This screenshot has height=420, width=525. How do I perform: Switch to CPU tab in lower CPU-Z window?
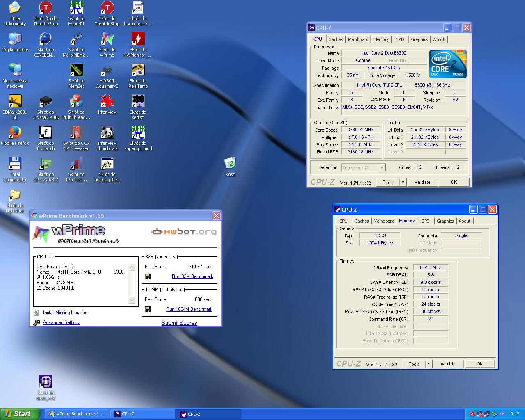pyautogui.click(x=343, y=221)
